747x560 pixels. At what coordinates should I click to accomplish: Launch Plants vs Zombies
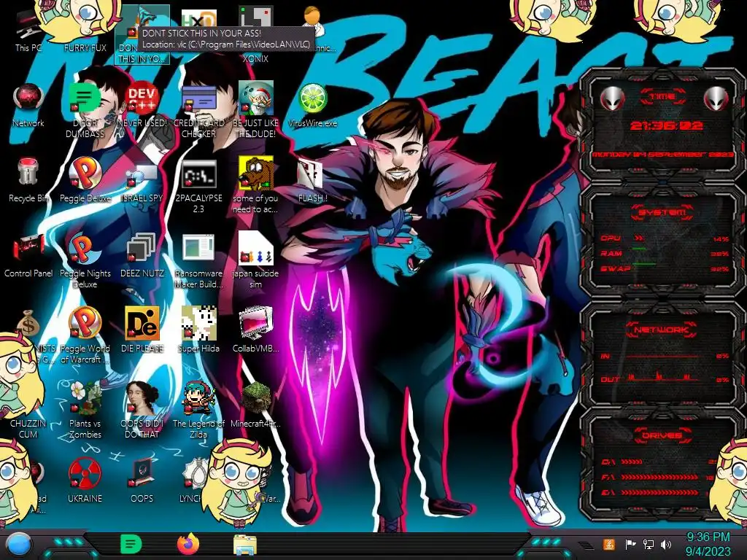click(x=85, y=411)
